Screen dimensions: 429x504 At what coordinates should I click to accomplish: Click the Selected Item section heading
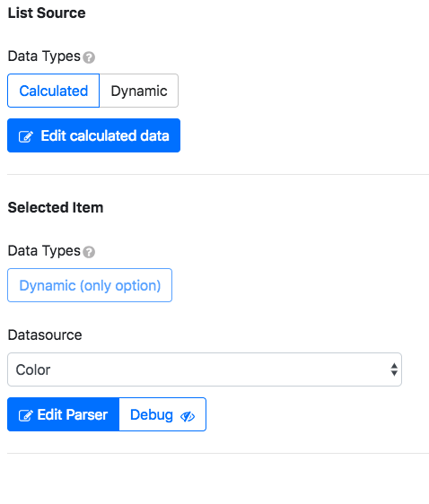(x=56, y=208)
